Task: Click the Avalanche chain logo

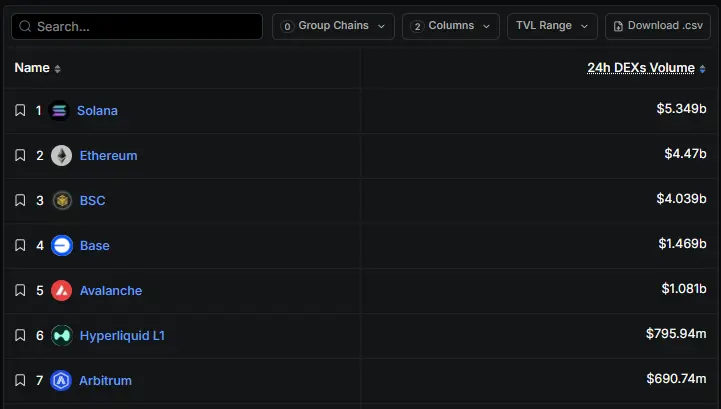Action: [62, 290]
